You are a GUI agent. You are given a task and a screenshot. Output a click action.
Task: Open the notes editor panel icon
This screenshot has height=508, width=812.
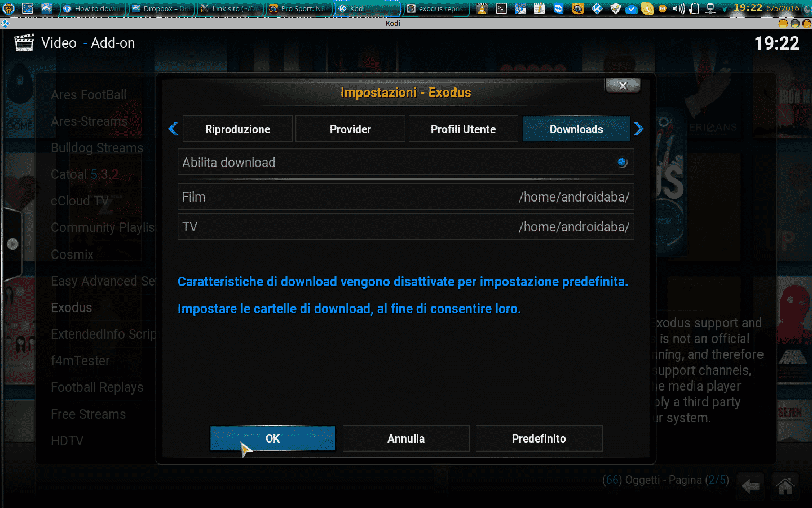540,8
